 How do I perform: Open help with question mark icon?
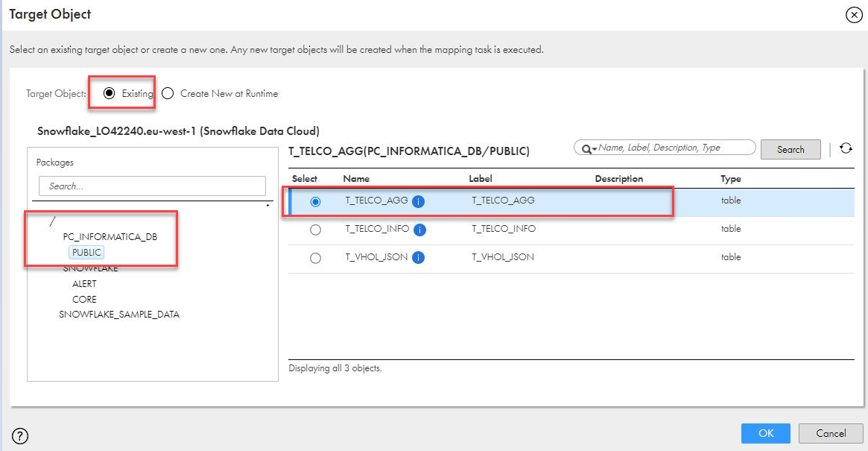point(20,436)
